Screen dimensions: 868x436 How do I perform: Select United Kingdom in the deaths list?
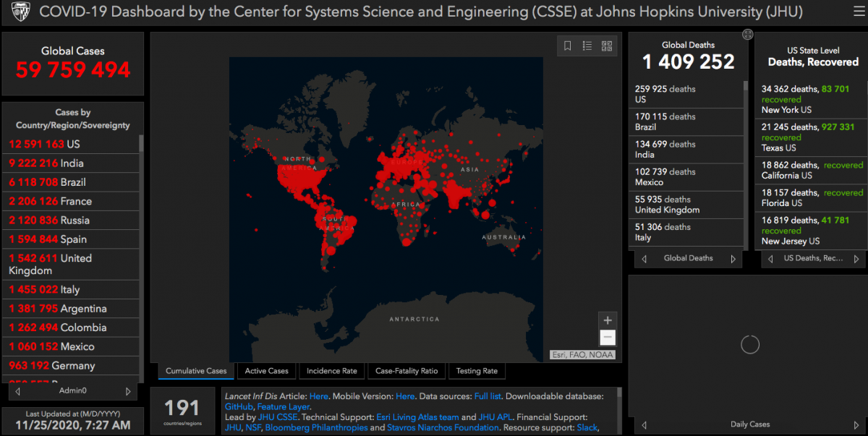pos(686,205)
